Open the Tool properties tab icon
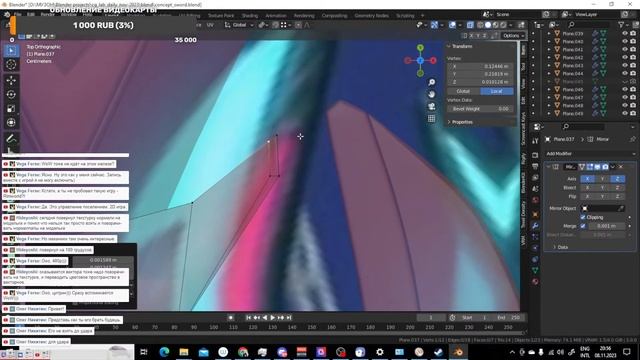640x360 pixels. point(535,141)
